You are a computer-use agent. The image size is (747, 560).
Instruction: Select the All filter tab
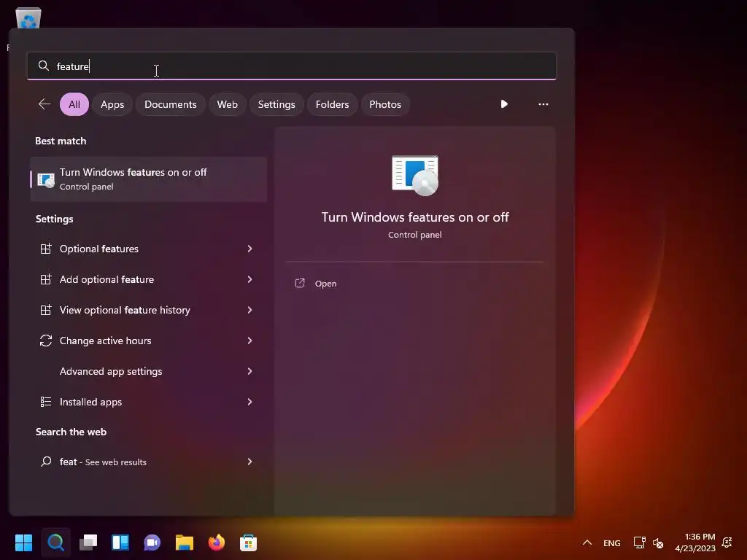point(74,104)
